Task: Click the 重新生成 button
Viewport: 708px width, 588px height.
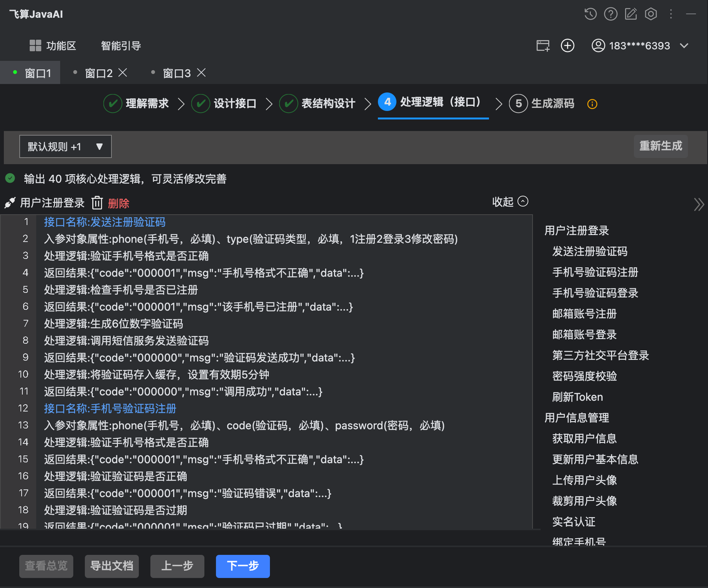Action: 660,146
